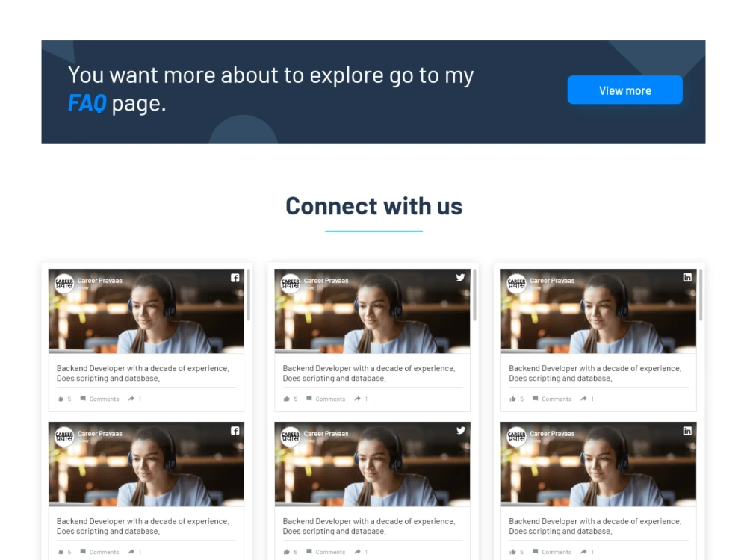Click Comments label on upper LinkedIn card
Screen dimensions: 747x560
557,399
